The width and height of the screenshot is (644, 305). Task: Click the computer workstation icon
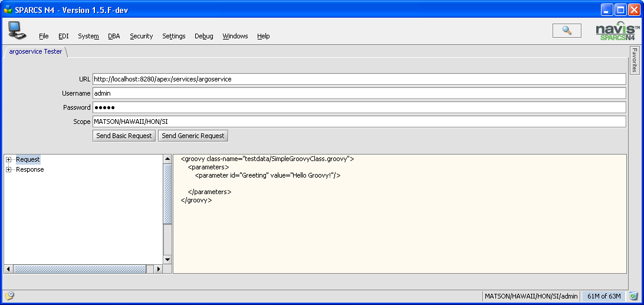[x=17, y=31]
